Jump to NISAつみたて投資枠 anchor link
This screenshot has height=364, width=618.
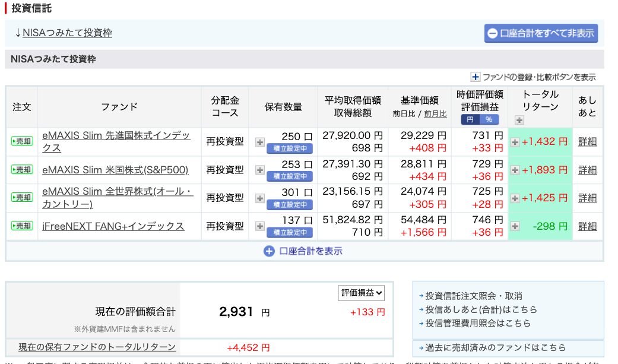(67, 33)
